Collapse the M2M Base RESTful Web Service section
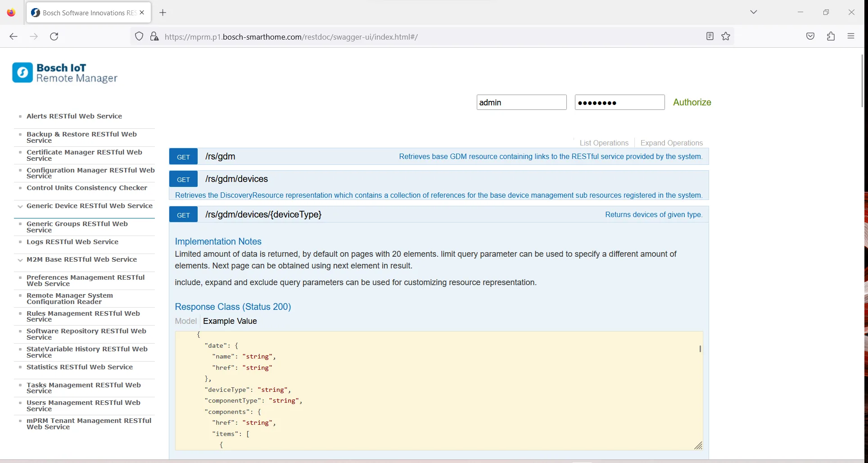Screen dimensions: 868x463 20,260
